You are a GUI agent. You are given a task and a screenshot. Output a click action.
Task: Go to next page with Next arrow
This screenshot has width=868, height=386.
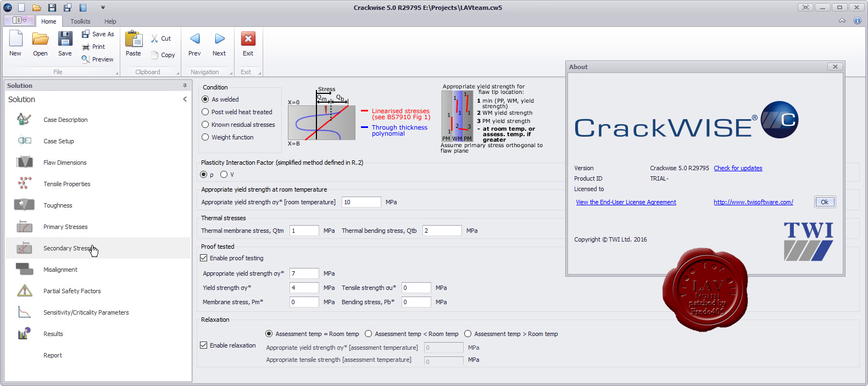(220, 38)
